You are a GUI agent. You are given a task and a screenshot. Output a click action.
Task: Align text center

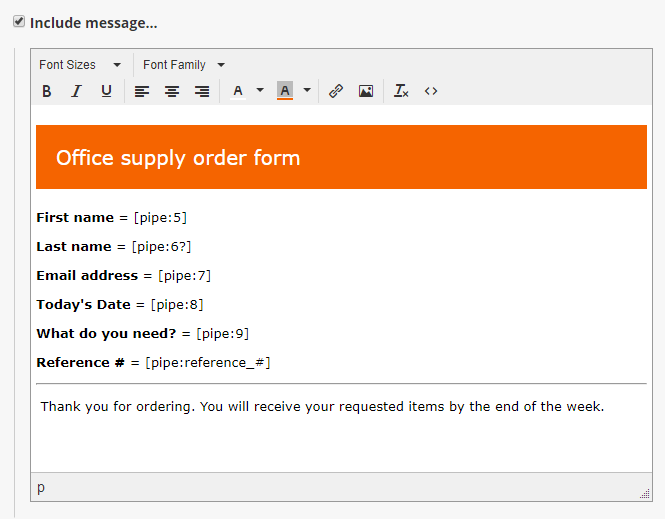(172, 91)
